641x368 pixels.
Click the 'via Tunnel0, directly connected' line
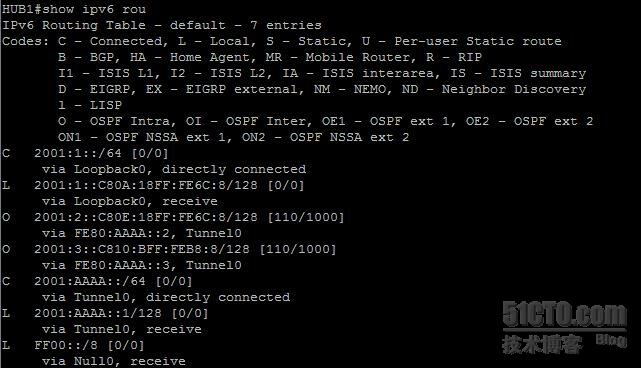coord(166,297)
